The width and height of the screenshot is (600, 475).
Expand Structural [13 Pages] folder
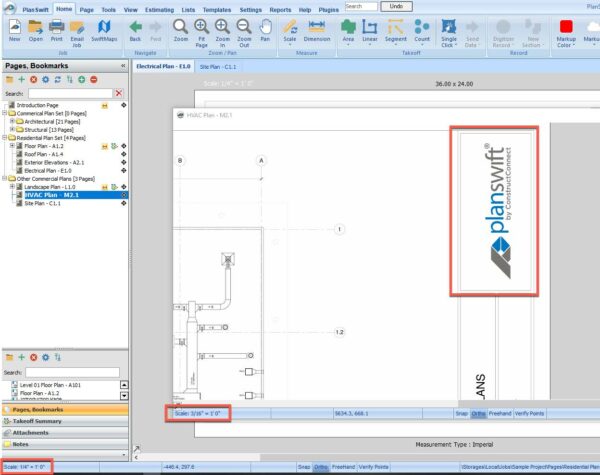[12, 129]
